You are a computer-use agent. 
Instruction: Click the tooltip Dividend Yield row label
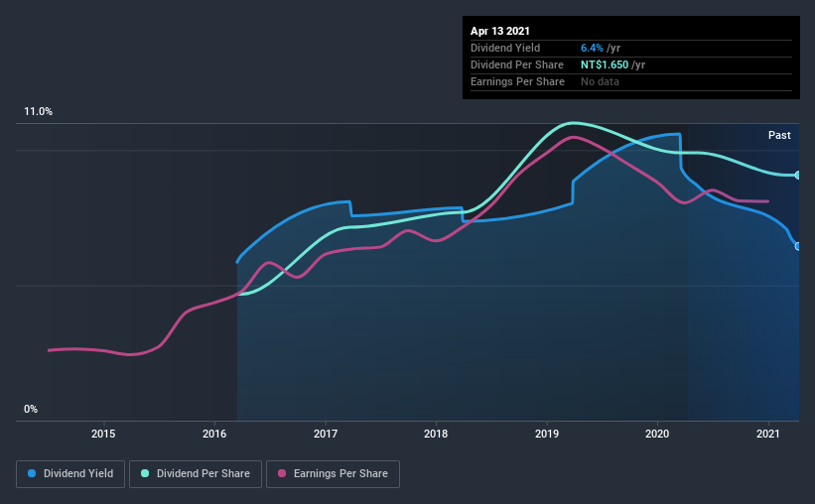(505, 48)
